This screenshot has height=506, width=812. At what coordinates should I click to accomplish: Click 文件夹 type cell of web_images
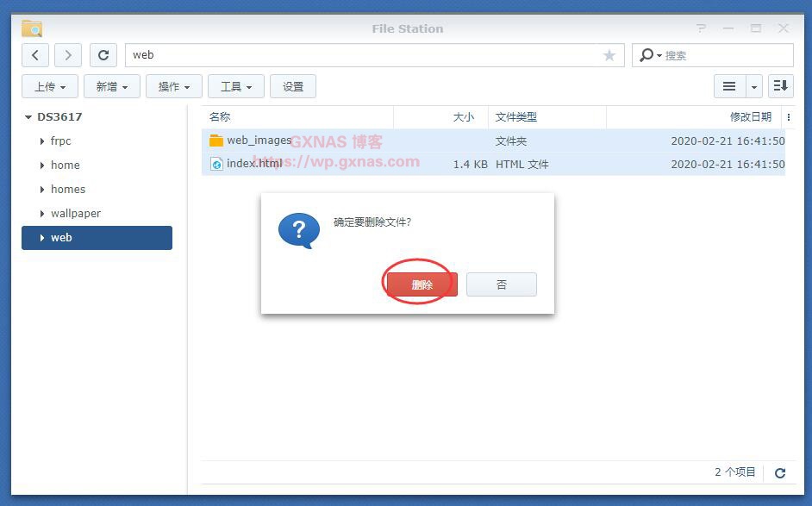[x=510, y=141]
